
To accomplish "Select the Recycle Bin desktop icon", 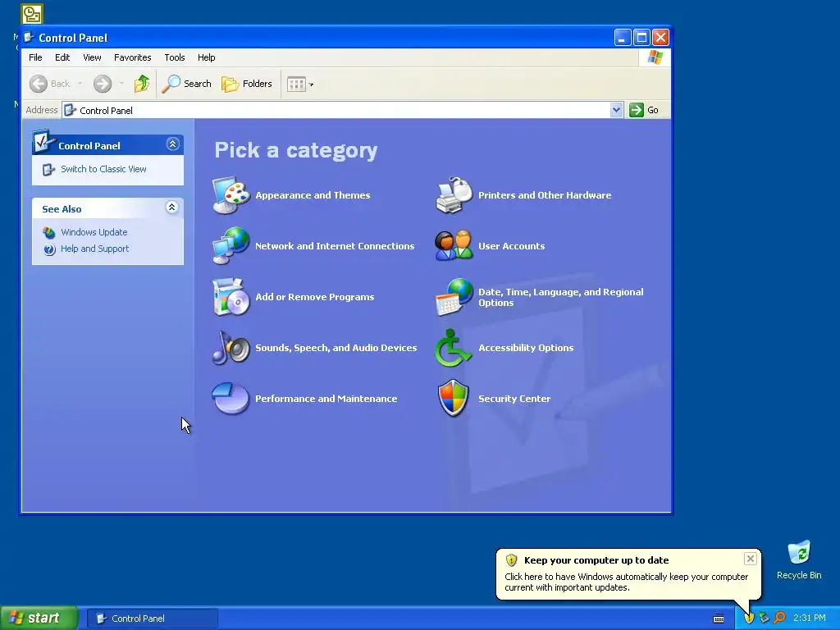I will (x=799, y=559).
